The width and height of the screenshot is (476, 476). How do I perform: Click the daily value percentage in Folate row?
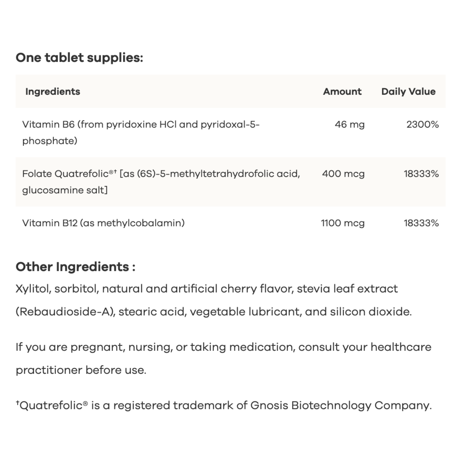tap(421, 174)
